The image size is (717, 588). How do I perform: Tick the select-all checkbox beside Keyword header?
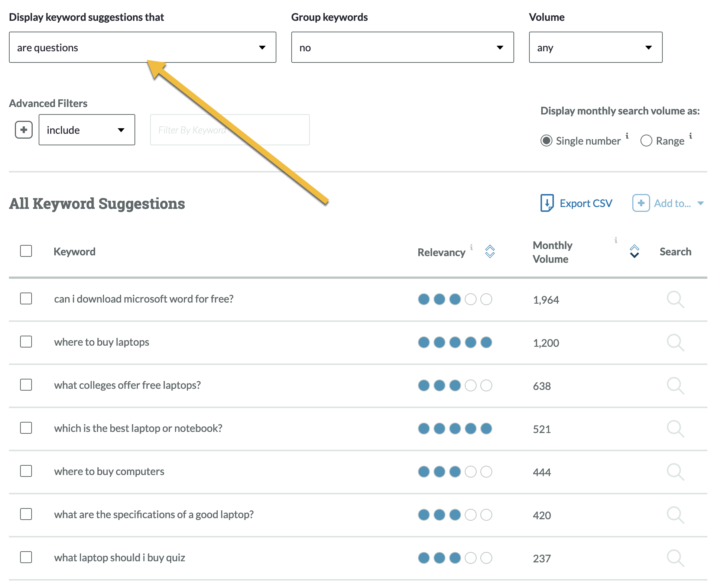click(x=26, y=251)
